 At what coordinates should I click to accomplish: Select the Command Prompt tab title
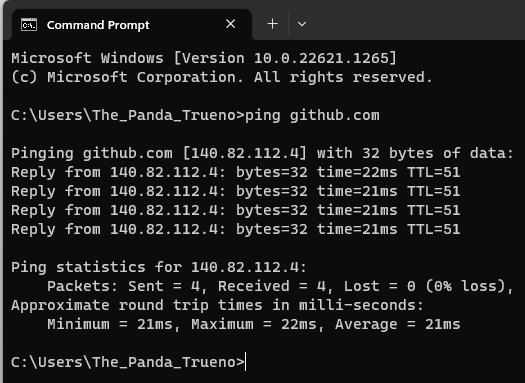click(x=98, y=25)
